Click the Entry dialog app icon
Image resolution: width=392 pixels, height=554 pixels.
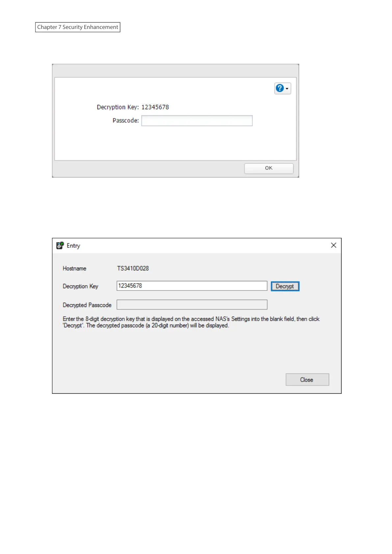60,245
